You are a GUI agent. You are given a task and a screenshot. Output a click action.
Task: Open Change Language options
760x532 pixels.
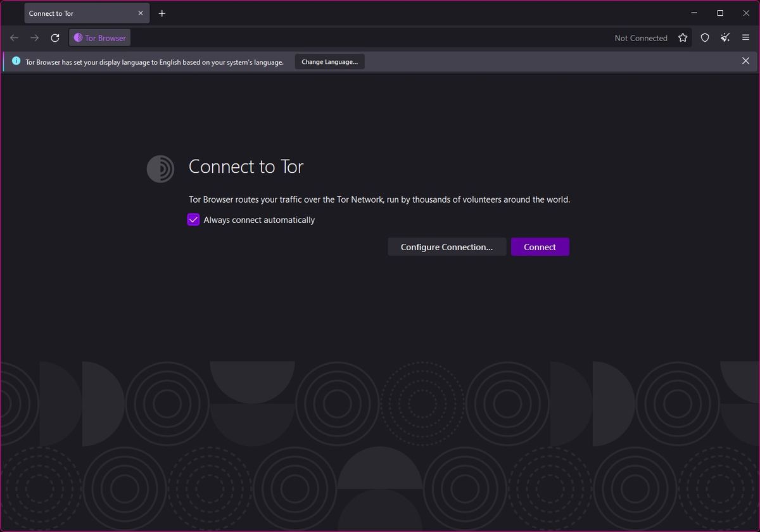point(329,61)
